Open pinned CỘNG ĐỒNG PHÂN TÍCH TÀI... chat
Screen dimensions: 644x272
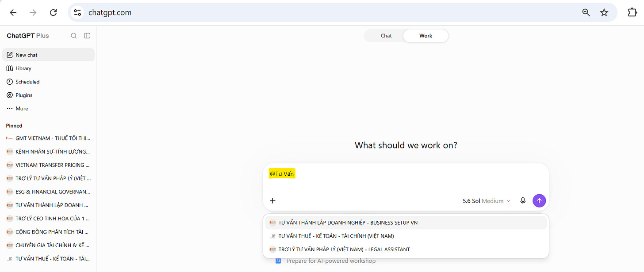point(49,232)
